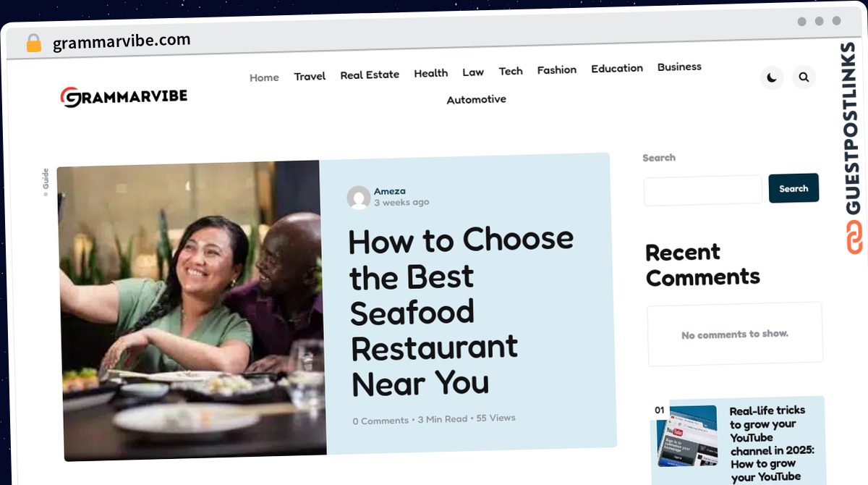Toggle dark mode moon icon
868x485 pixels.
772,77
